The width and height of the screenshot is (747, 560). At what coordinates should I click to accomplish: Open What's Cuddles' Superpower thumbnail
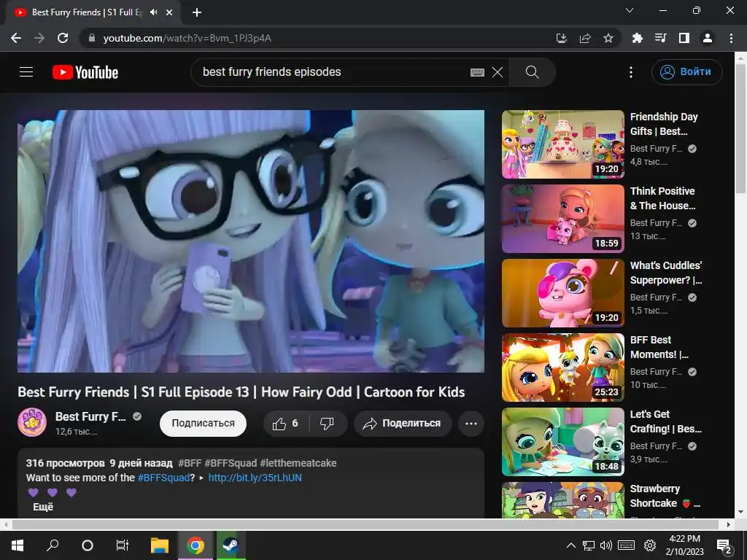click(x=562, y=293)
